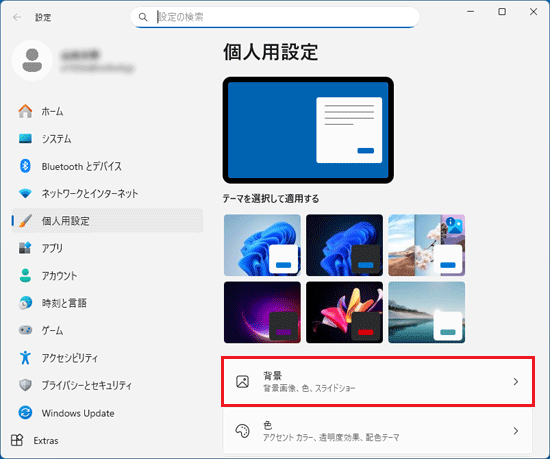Click the 時刻と言語 clock icon

pyautogui.click(x=25, y=303)
